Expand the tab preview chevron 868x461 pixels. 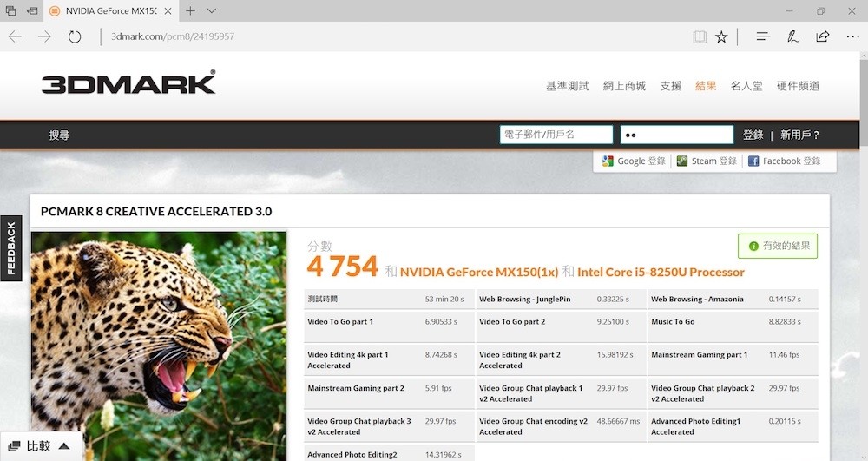click(x=212, y=10)
